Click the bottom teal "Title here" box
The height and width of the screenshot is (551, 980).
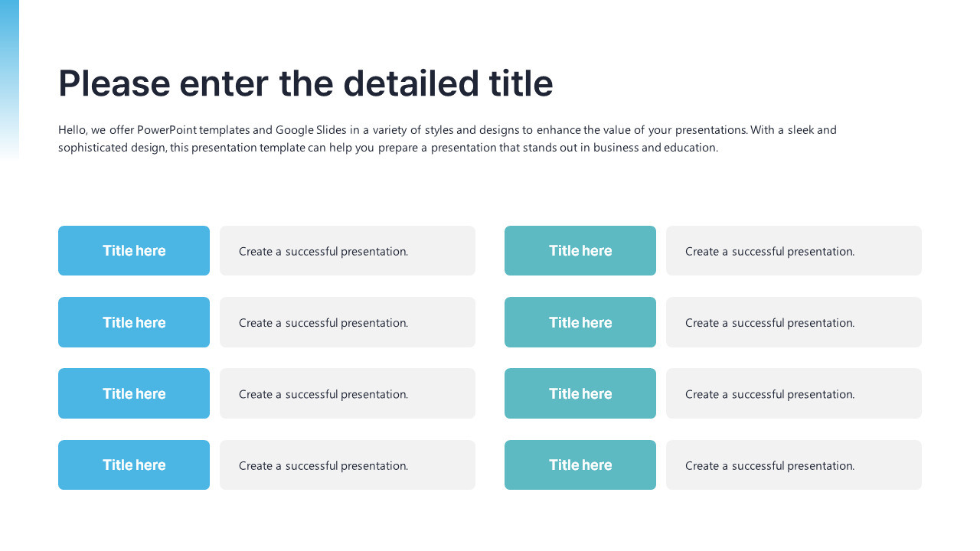click(580, 465)
